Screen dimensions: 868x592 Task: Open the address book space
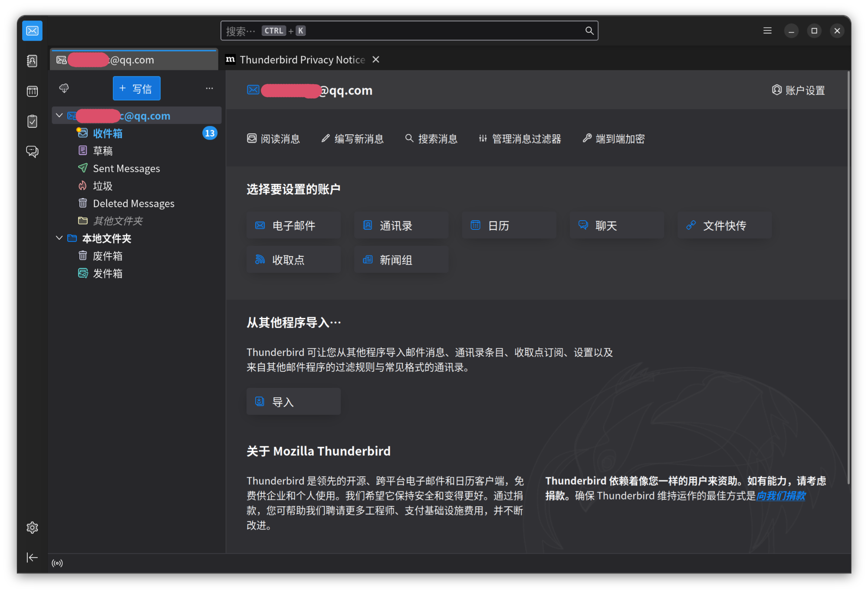point(32,61)
